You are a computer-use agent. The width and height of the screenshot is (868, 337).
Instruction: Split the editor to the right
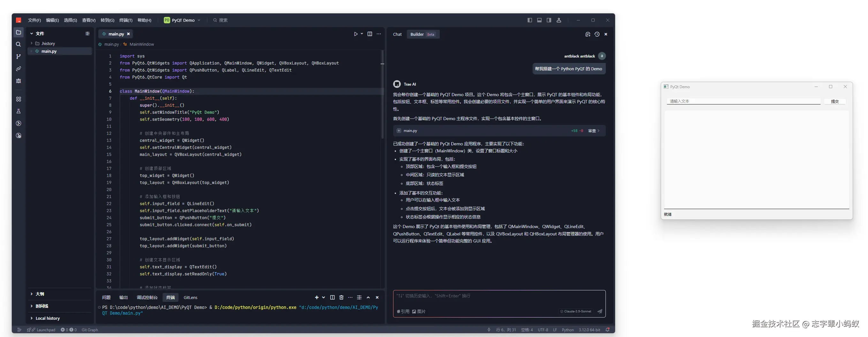coord(369,34)
